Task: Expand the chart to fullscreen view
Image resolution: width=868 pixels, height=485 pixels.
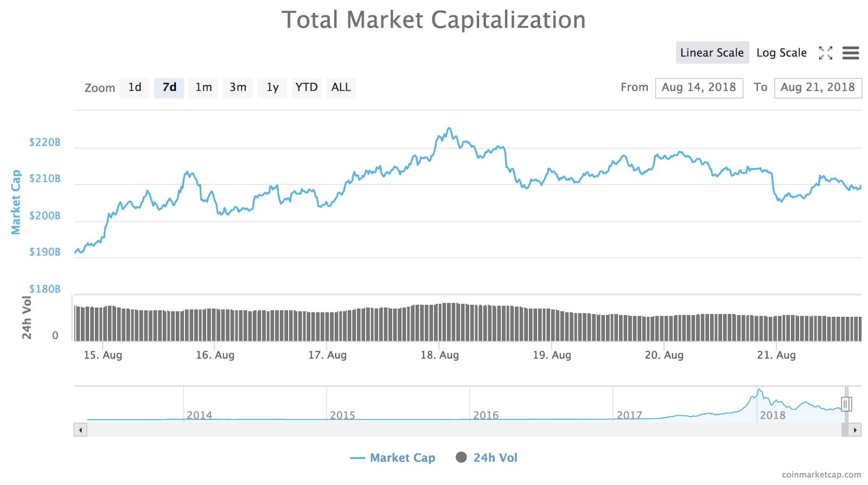Action: (x=825, y=53)
